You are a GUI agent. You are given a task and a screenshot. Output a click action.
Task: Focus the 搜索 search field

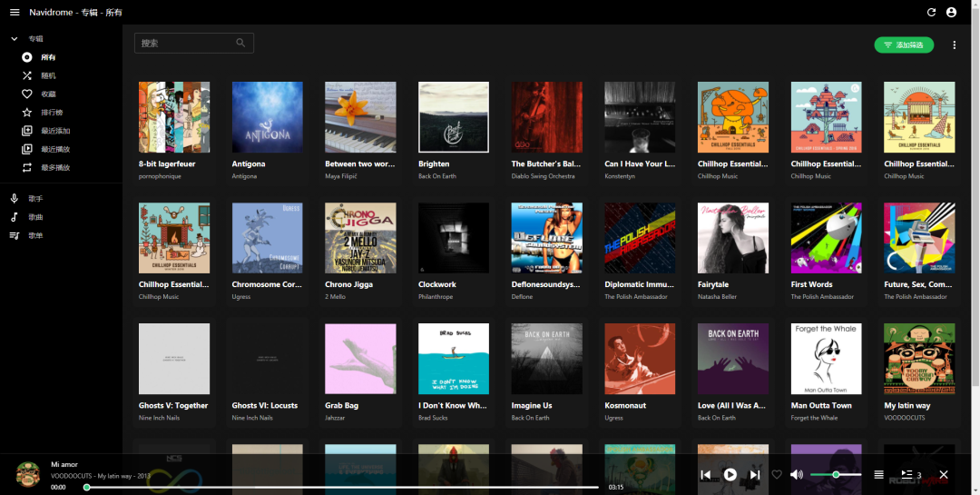[x=194, y=44]
